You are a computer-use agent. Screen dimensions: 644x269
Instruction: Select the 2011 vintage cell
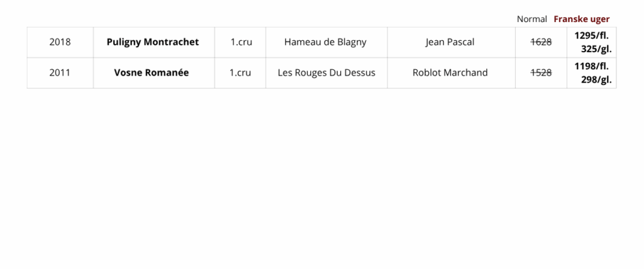pyautogui.click(x=60, y=72)
